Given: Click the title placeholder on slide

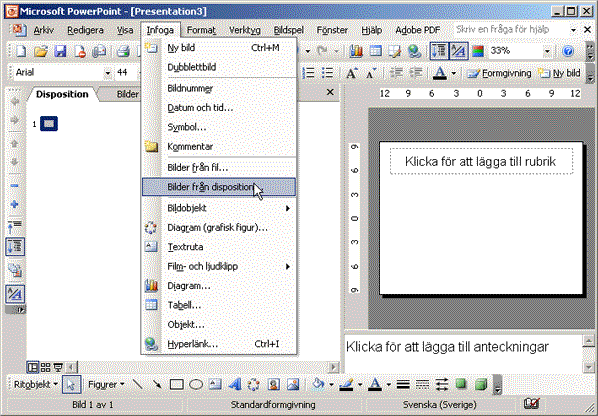Looking at the screenshot, I should point(481,161).
